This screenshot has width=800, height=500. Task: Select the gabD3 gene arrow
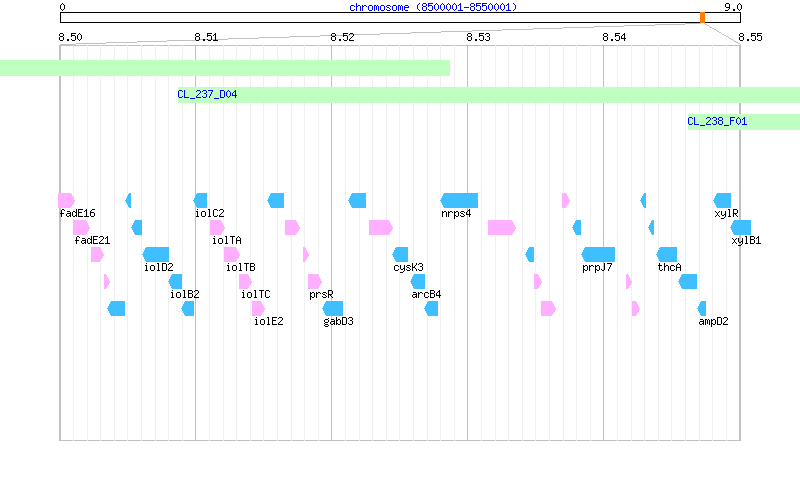coord(333,309)
